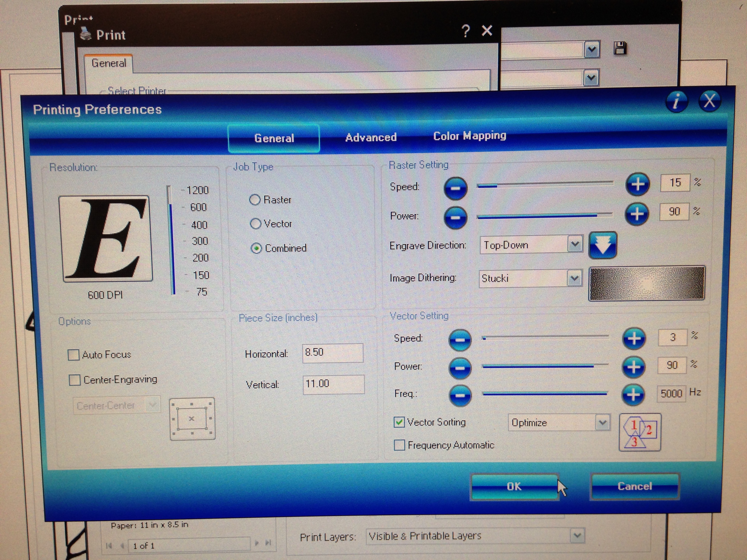Expand the Optimize vector sorting dropdown

point(602,423)
